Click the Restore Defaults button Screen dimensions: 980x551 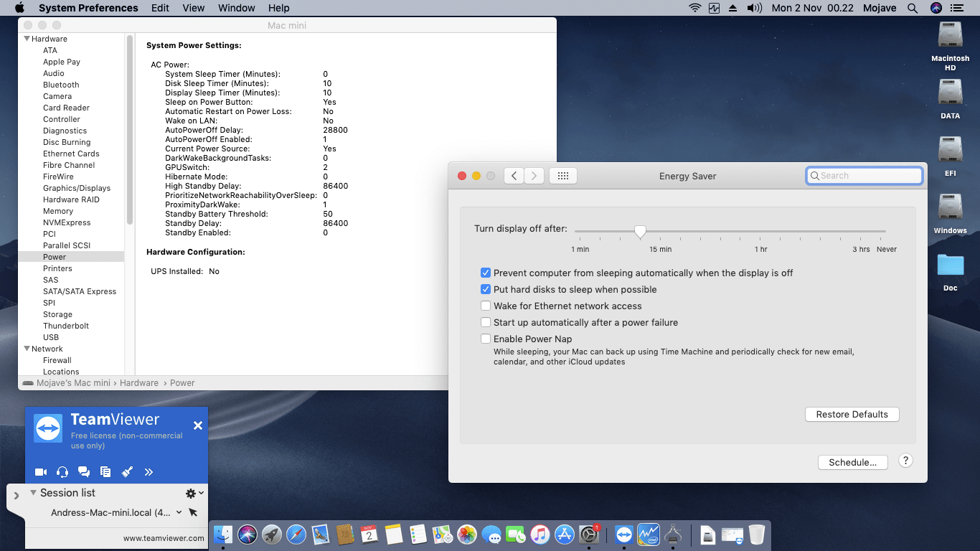[x=852, y=415]
